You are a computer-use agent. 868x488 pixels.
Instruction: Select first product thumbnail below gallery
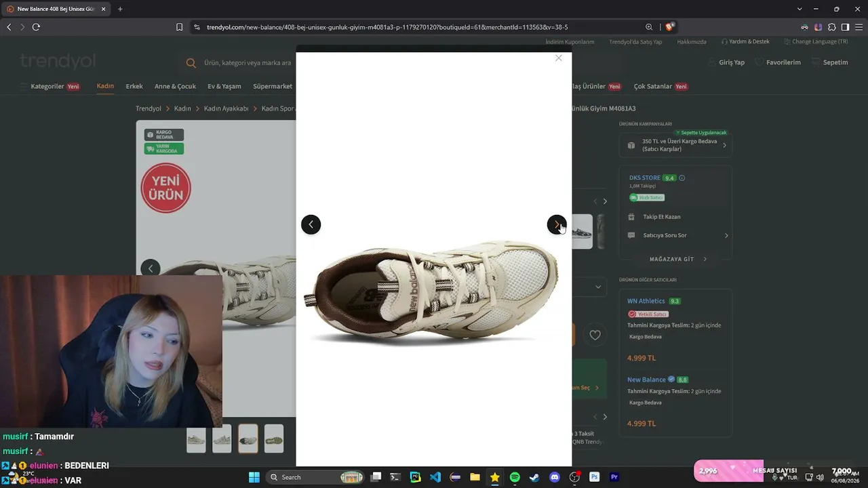pos(196,439)
